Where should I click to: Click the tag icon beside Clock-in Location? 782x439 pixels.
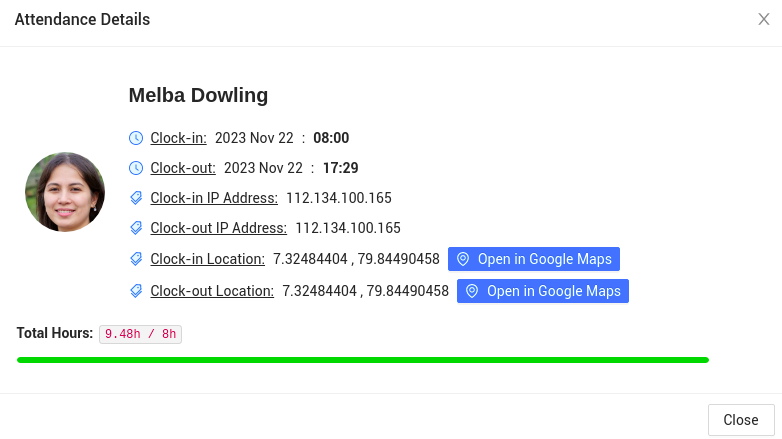[136, 259]
